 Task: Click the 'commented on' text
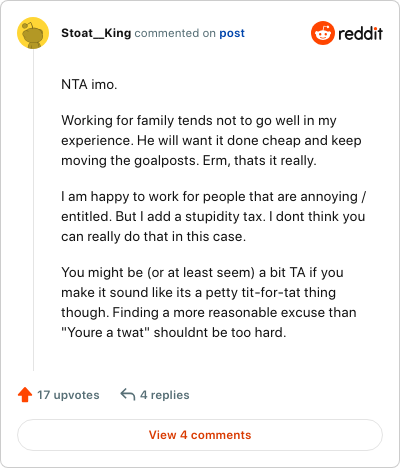[x=175, y=33]
